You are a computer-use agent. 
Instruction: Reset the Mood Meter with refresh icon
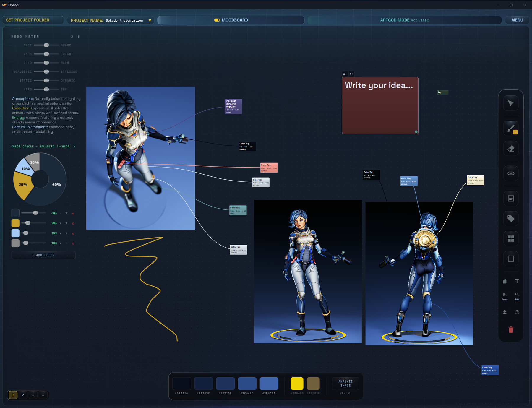(x=72, y=37)
